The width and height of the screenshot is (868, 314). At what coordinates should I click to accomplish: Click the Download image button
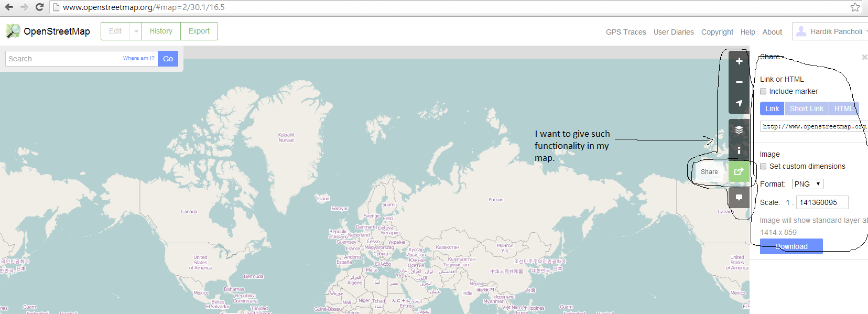point(791,246)
